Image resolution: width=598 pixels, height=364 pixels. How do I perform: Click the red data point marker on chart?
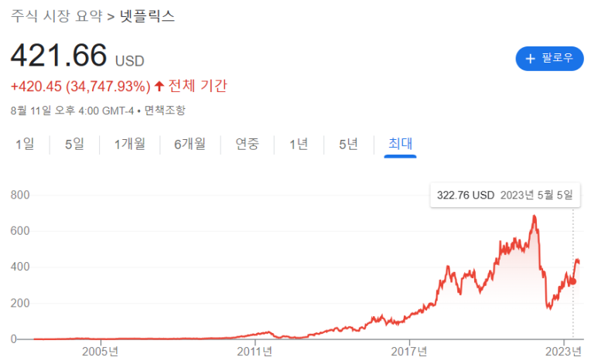pyautogui.click(x=572, y=281)
